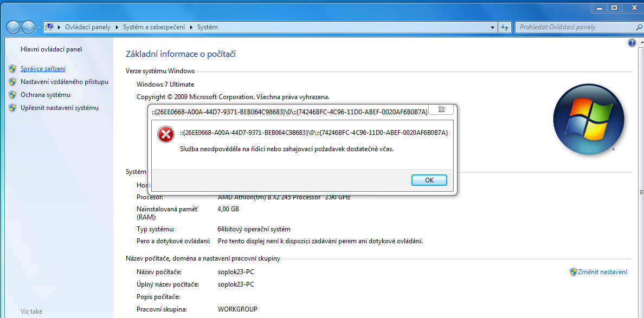644x318 pixels.
Task: Click the shield icon beside 'Správce zařízení'
Action: pyautogui.click(x=12, y=69)
